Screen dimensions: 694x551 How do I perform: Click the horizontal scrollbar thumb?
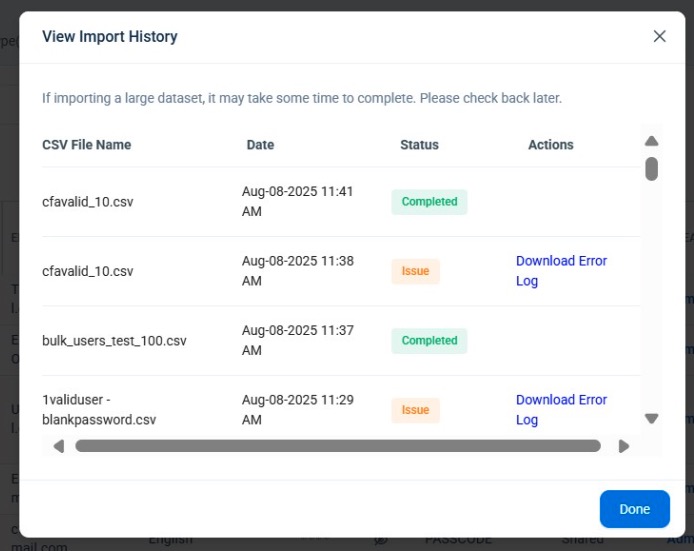click(x=338, y=446)
